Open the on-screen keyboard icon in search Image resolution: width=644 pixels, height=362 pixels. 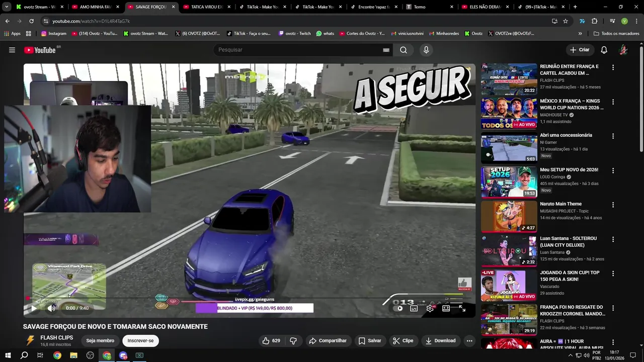(386, 50)
